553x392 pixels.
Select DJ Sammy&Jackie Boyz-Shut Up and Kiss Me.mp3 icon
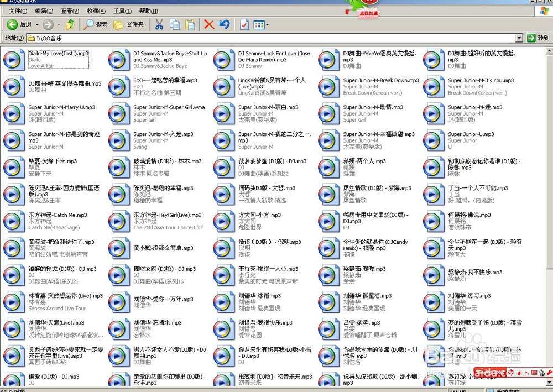[119, 60]
